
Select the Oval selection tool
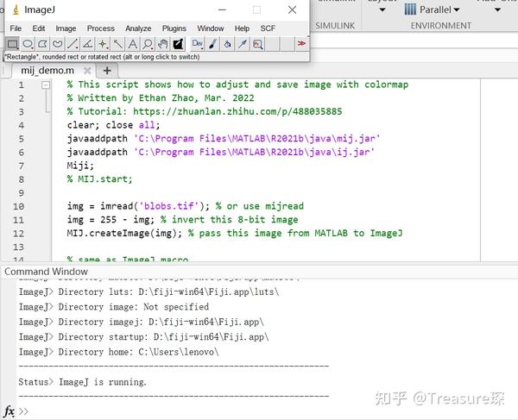[28, 44]
